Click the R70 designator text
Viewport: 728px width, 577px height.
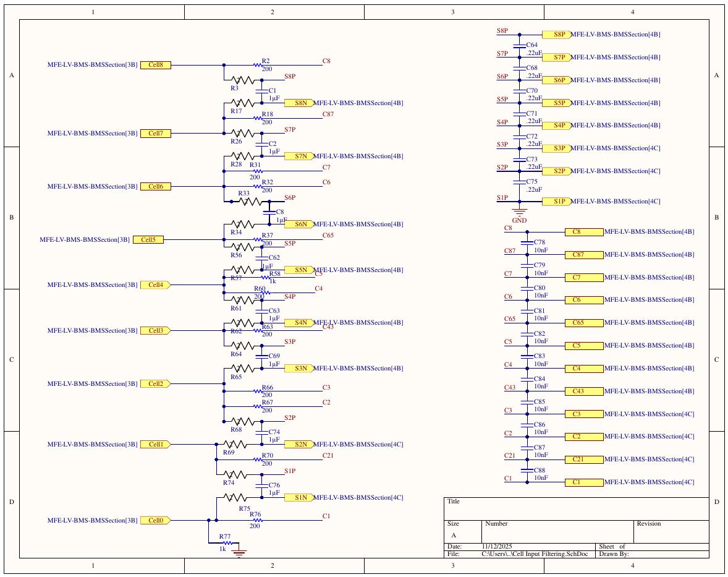click(268, 456)
